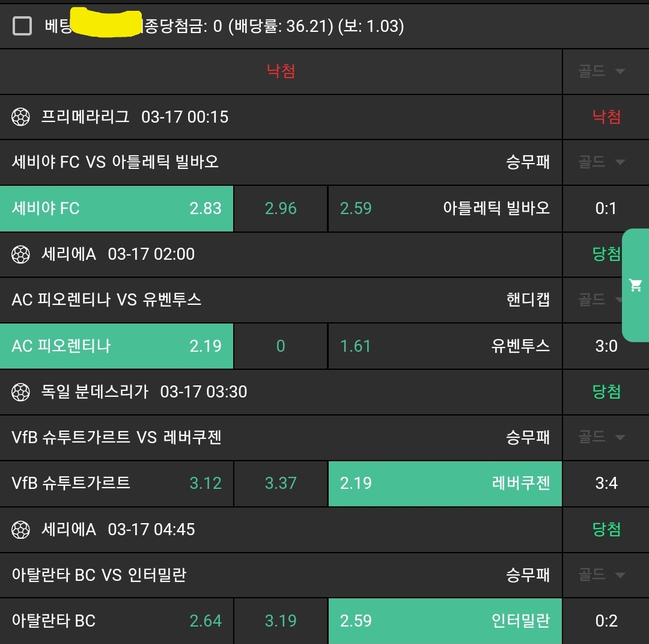Click soccer ball icon beside 세리에A 02:00
649x644 pixels.
point(20,254)
